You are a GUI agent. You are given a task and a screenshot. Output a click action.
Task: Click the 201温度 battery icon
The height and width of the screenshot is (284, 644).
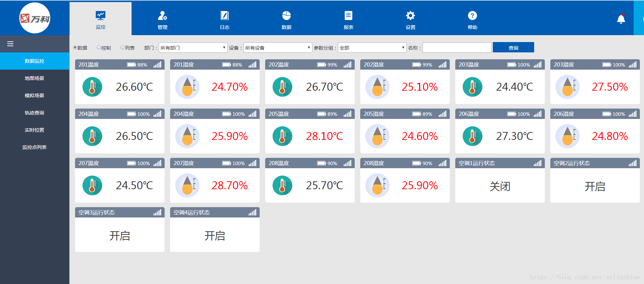[132, 65]
